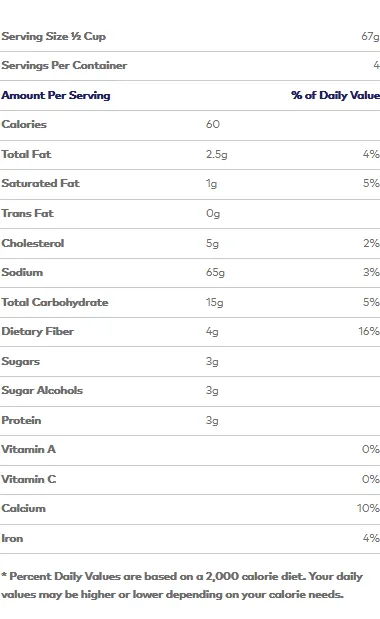Click the Amount Per Serving heading

click(x=56, y=95)
